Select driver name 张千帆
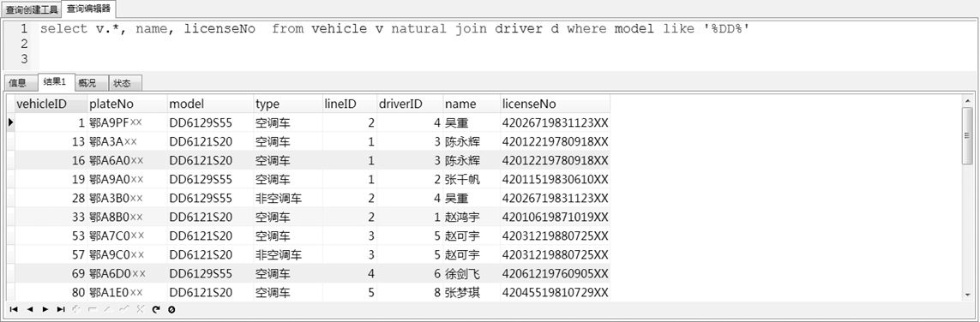The height and width of the screenshot is (322, 980). point(472,180)
